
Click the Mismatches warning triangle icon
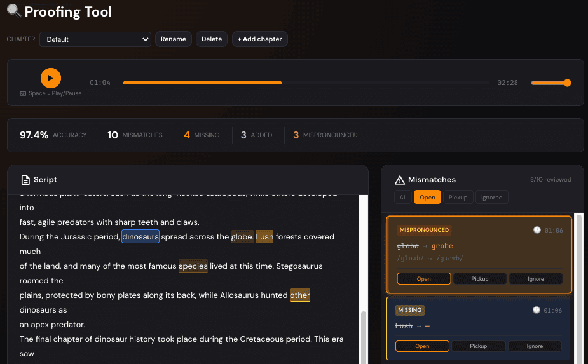[400, 180]
